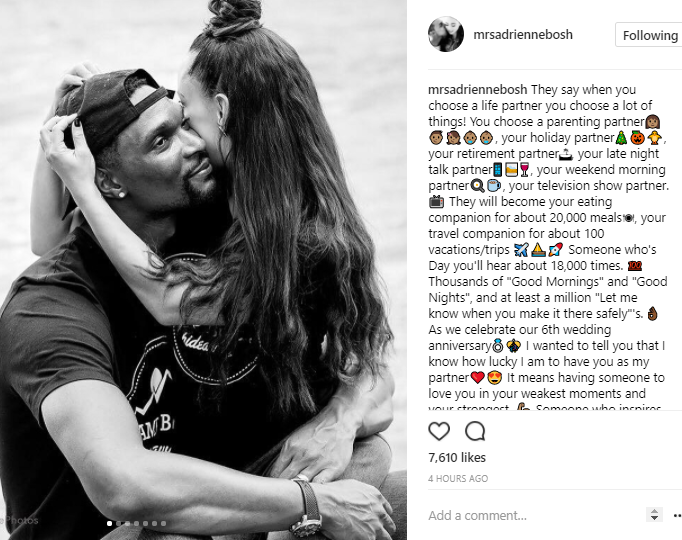
Task: Jump to the fourth carousel dot
Action: (x=136, y=523)
